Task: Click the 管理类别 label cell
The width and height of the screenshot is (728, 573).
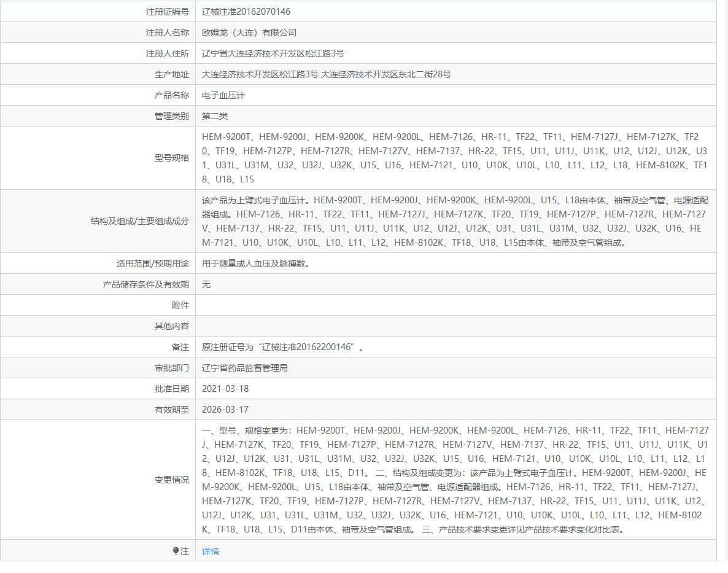Action: [171, 115]
